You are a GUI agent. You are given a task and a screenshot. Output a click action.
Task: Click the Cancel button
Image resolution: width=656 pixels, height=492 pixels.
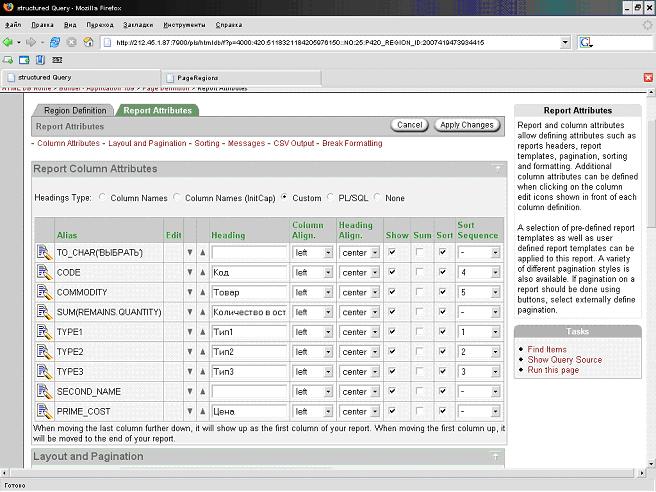(x=410, y=125)
